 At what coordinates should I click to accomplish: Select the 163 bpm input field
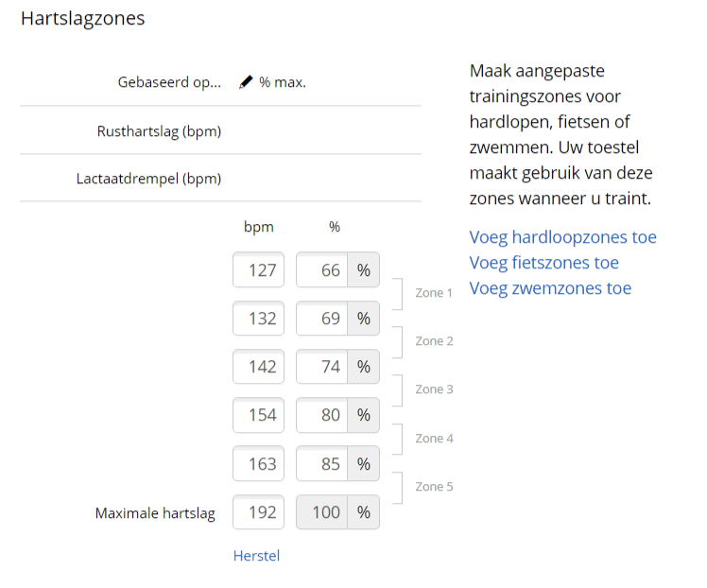(x=259, y=464)
